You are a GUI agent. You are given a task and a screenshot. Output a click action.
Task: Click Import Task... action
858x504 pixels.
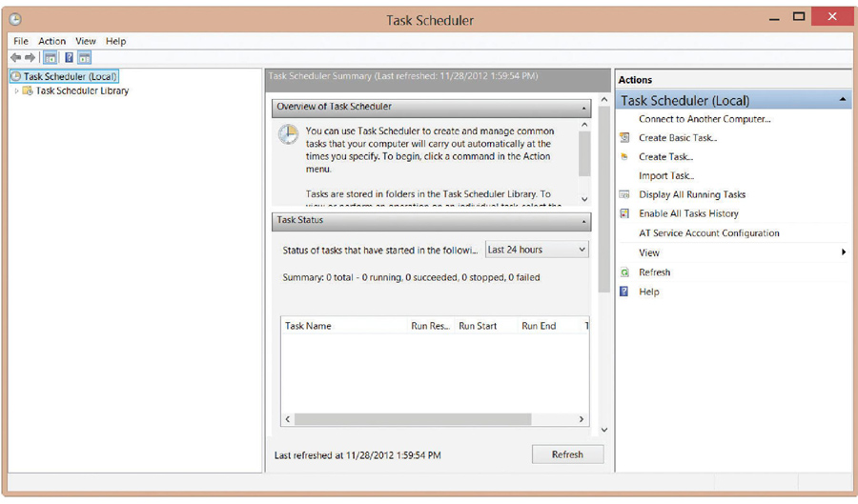click(666, 176)
